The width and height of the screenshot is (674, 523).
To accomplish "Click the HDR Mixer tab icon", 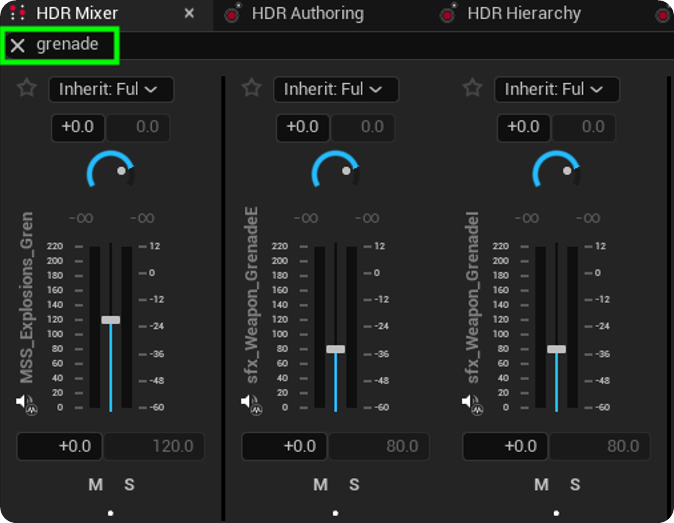I will 18,13.
